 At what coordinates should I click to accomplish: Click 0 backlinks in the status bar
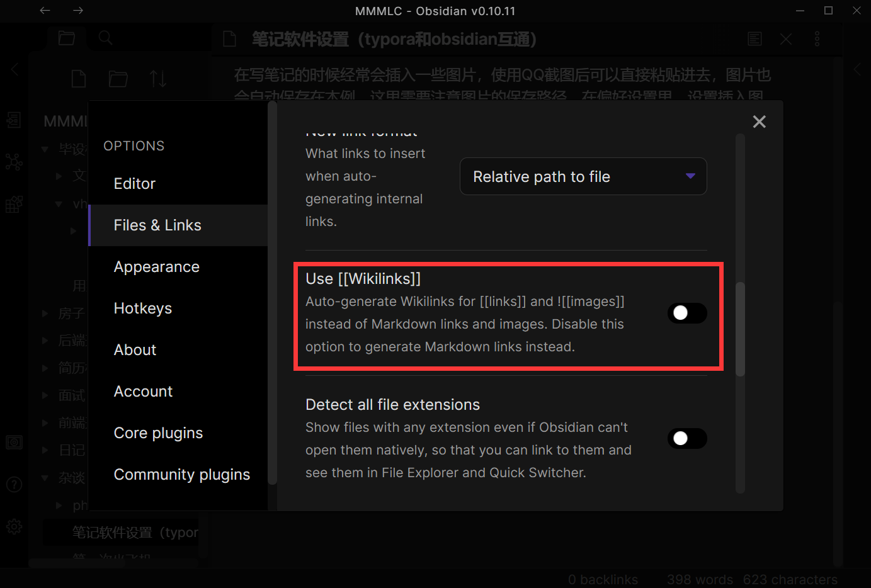[603, 579]
